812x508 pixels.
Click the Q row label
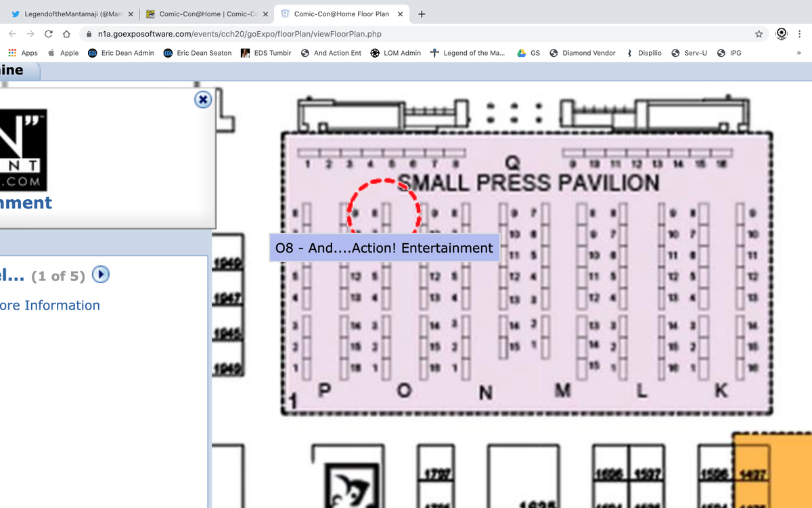pos(513,163)
